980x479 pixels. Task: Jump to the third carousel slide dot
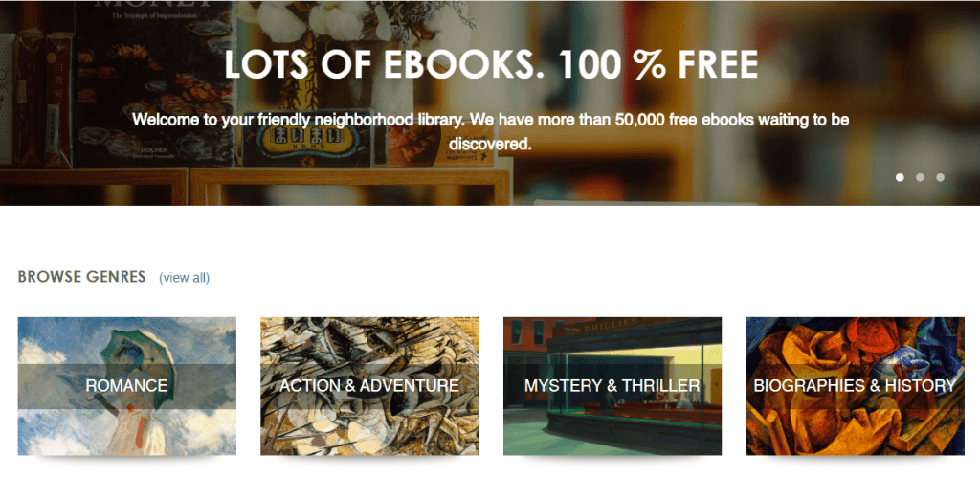click(940, 177)
